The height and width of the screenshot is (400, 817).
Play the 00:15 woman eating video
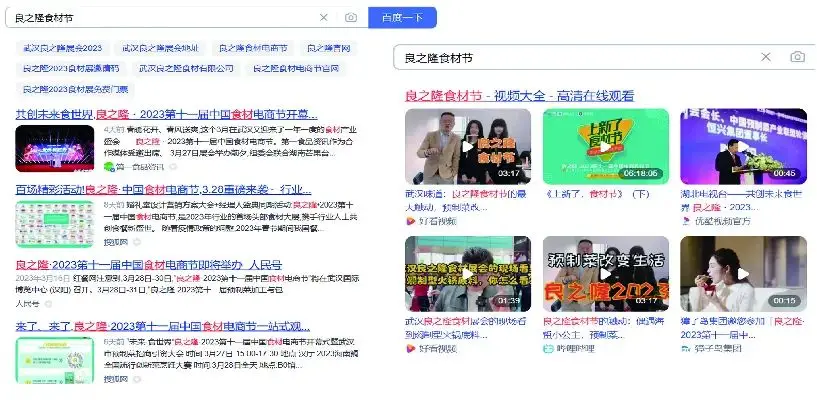[744, 274]
